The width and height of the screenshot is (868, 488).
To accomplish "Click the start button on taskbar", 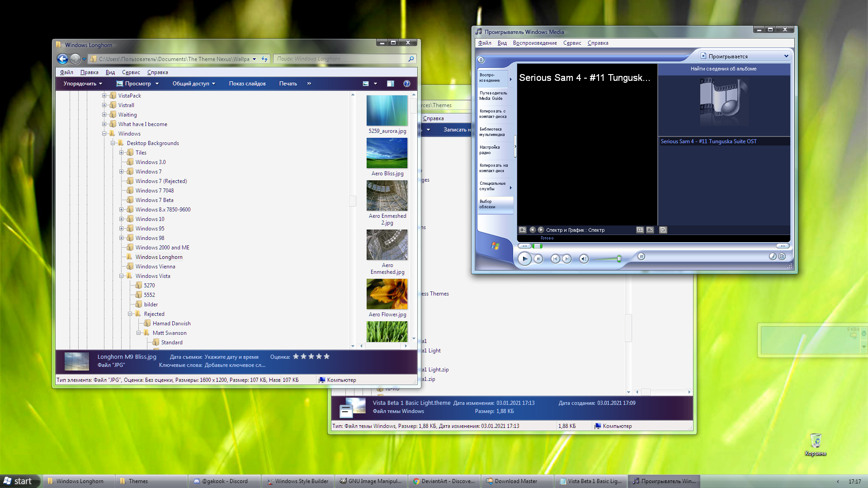I will (x=20, y=481).
